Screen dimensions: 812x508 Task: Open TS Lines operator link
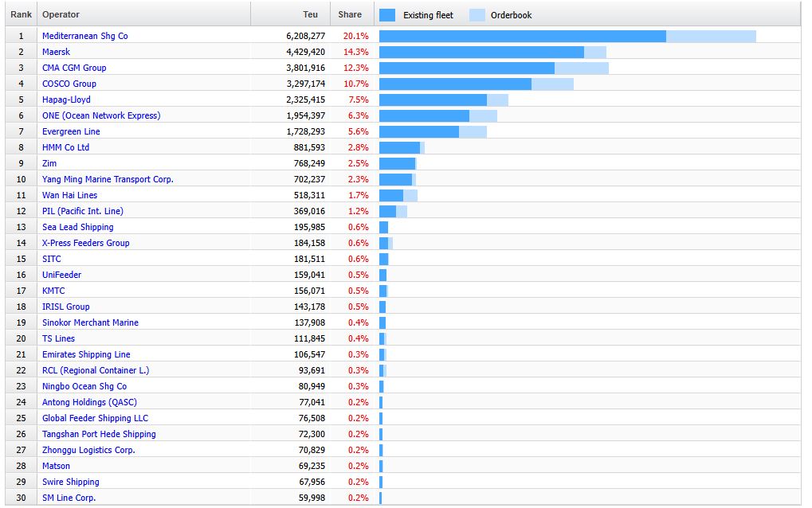tap(58, 338)
